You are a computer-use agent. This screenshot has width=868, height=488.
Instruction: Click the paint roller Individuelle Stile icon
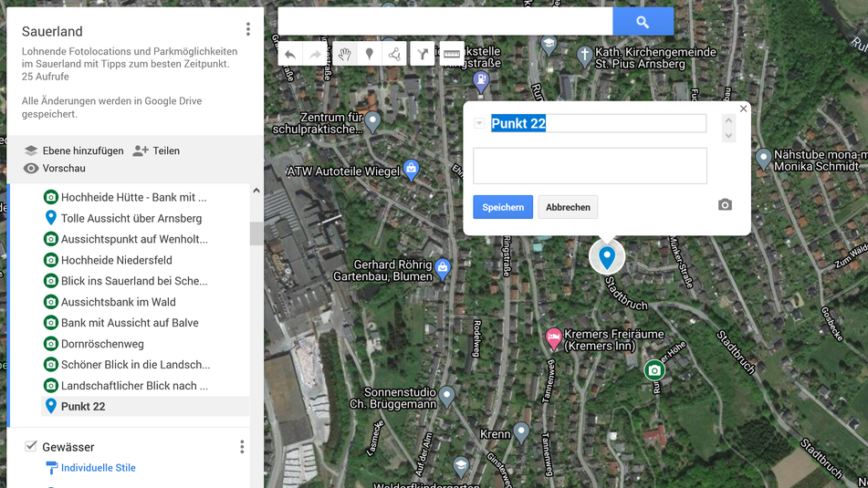click(x=51, y=468)
